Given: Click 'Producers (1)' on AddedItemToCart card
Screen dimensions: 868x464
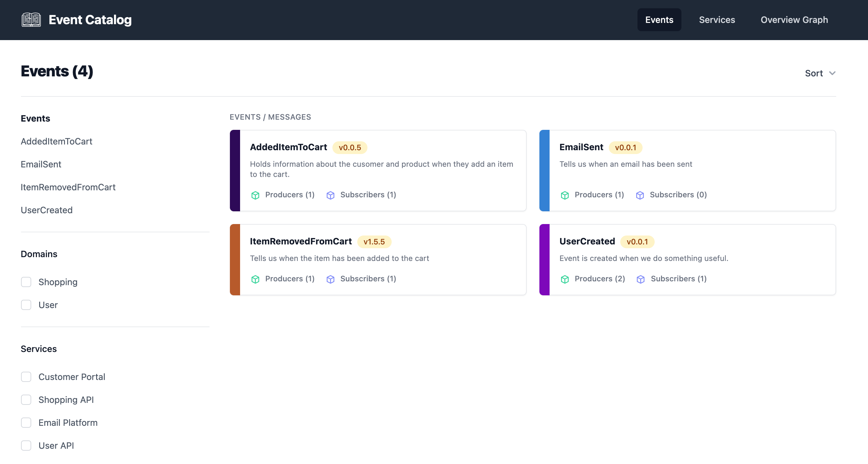Looking at the screenshot, I should [290, 195].
